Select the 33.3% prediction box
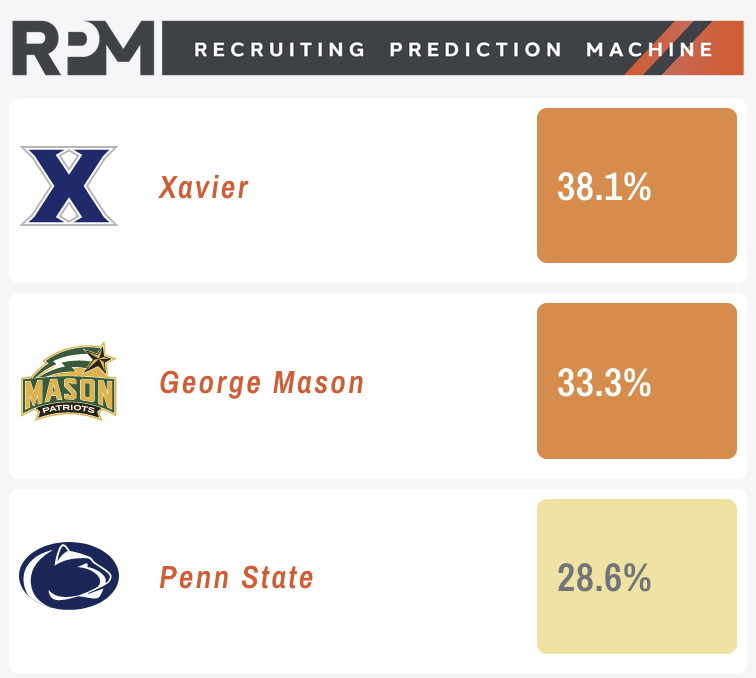The image size is (756, 678). [x=637, y=381]
